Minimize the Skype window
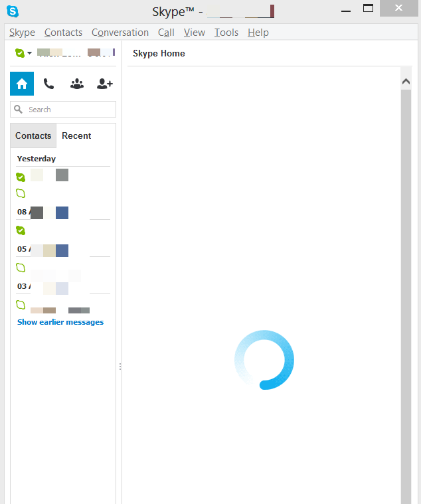Viewport: 421px width, 504px height. tap(346, 11)
